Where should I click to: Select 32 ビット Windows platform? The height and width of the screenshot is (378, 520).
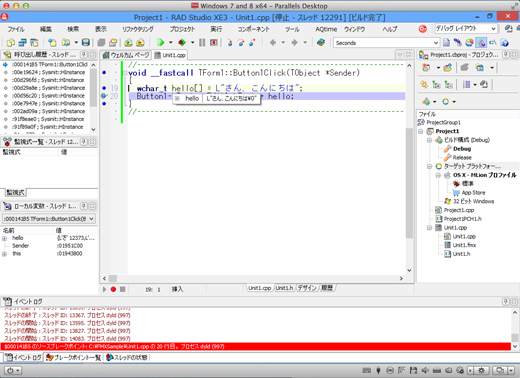tap(473, 201)
